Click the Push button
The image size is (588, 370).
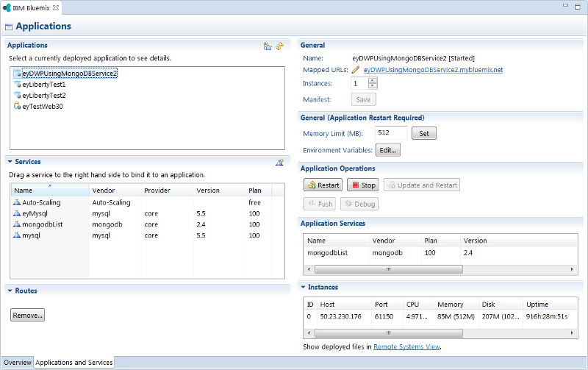pyautogui.click(x=320, y=204)
